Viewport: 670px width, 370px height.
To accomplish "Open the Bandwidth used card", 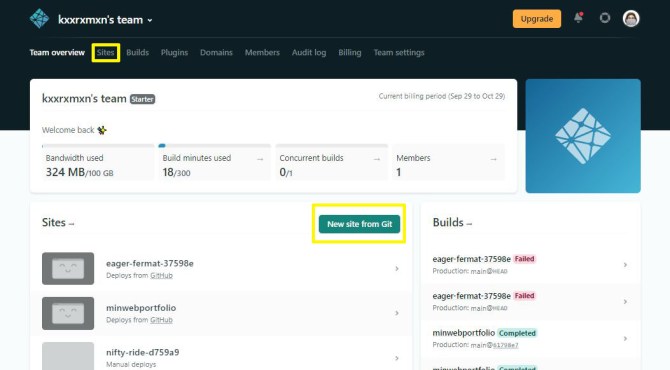I will [x=98, y=162].
